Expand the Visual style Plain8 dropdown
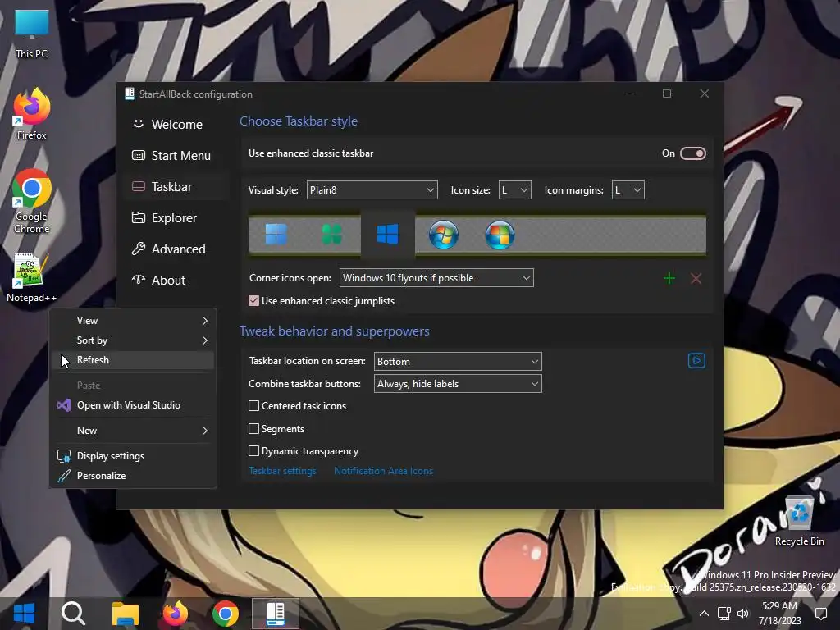 (372, 190)
